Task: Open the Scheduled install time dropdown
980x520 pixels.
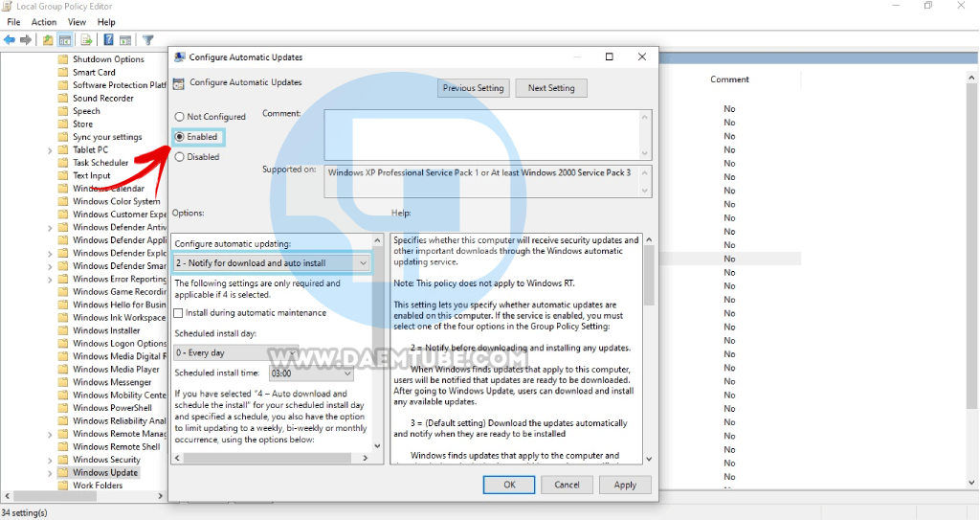Action: pos(311,373)
